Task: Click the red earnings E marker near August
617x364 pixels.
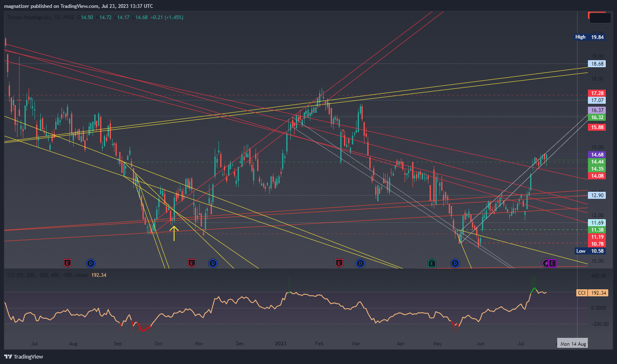Action: [67, 263]
